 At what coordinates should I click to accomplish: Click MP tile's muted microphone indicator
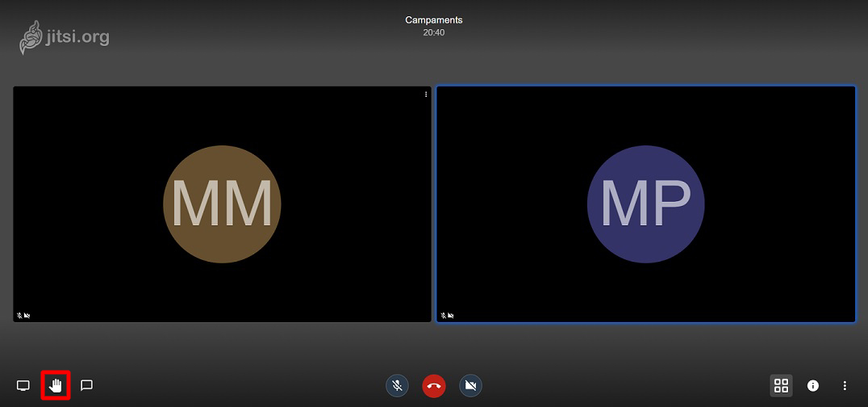coord(444,316)
